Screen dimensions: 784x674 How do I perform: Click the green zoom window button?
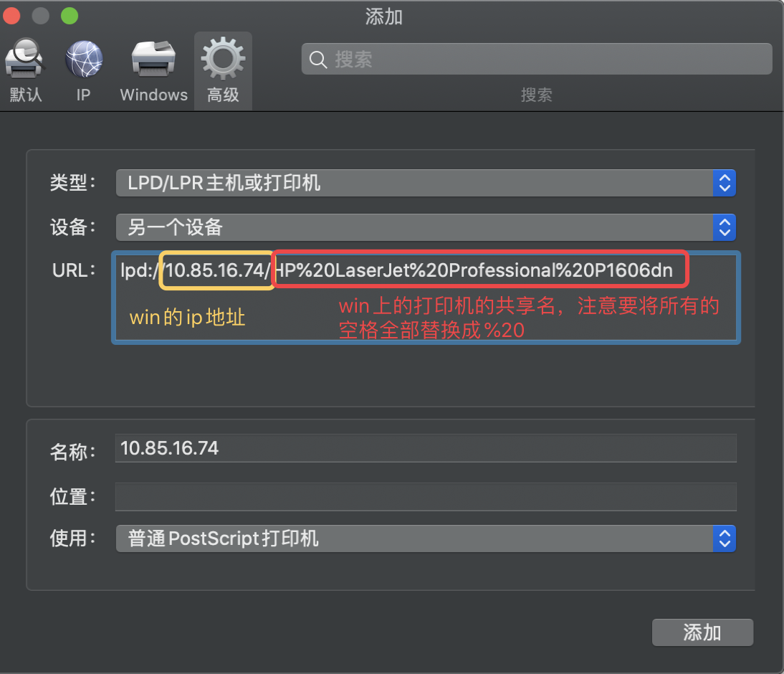click(70, 16)
